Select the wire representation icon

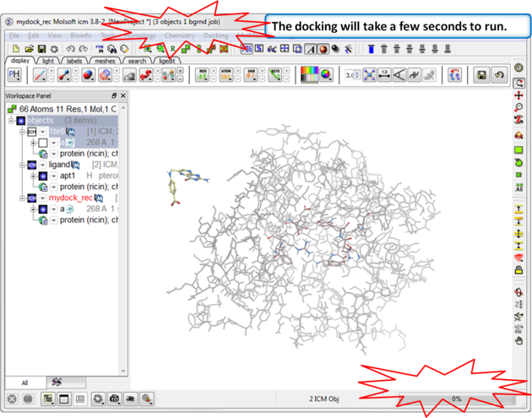[41, 76]
